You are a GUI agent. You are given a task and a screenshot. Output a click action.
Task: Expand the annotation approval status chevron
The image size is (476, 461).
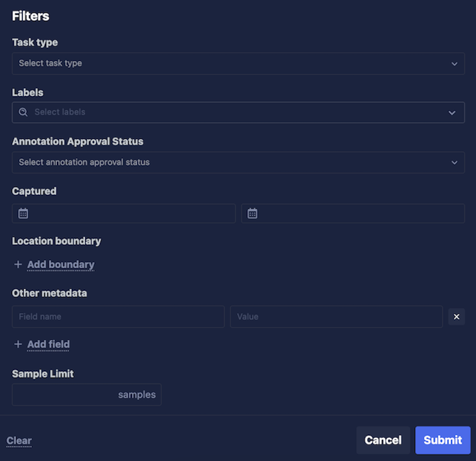454,163
